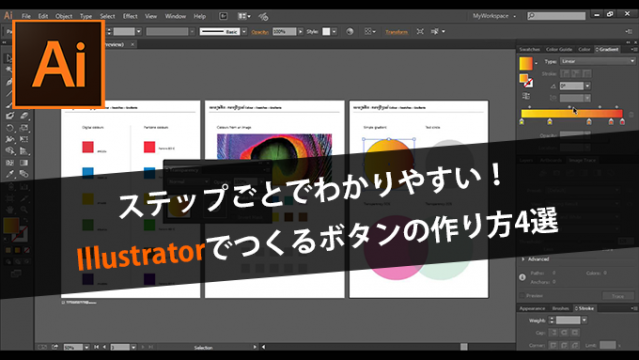Click the delete gradient stop trash icon
The image size is (639, 360).
tap(631, 115)
